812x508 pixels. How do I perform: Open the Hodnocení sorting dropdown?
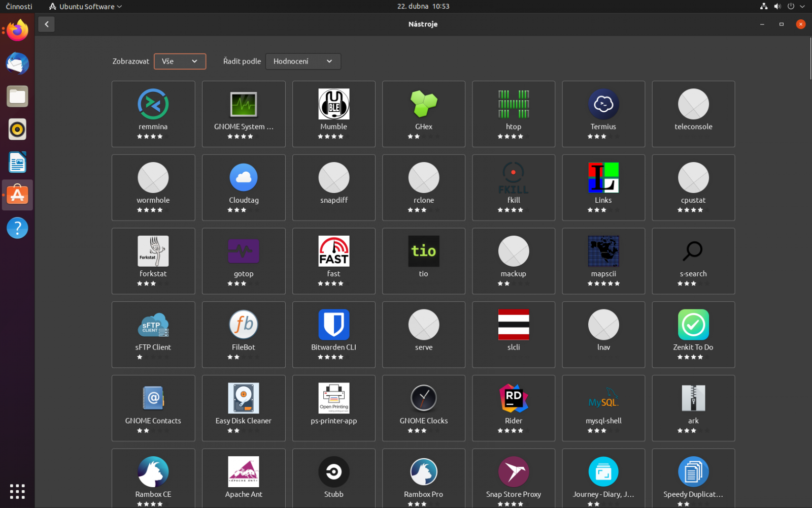click(303, 61)
